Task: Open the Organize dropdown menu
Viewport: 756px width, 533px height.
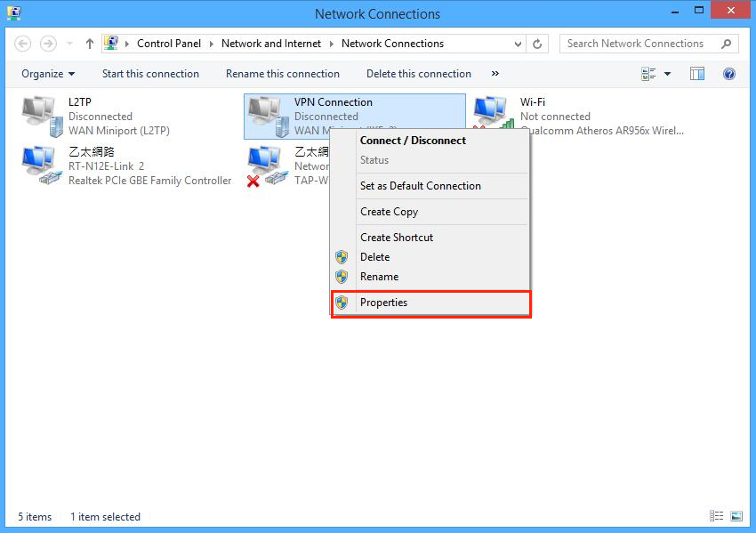Action: (x=48, y=74)
